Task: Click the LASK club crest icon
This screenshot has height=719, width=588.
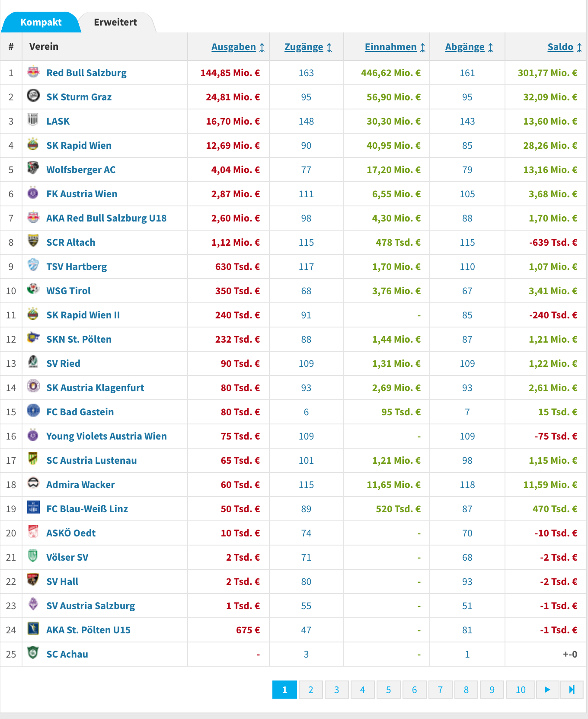Action: pos(33,120)
